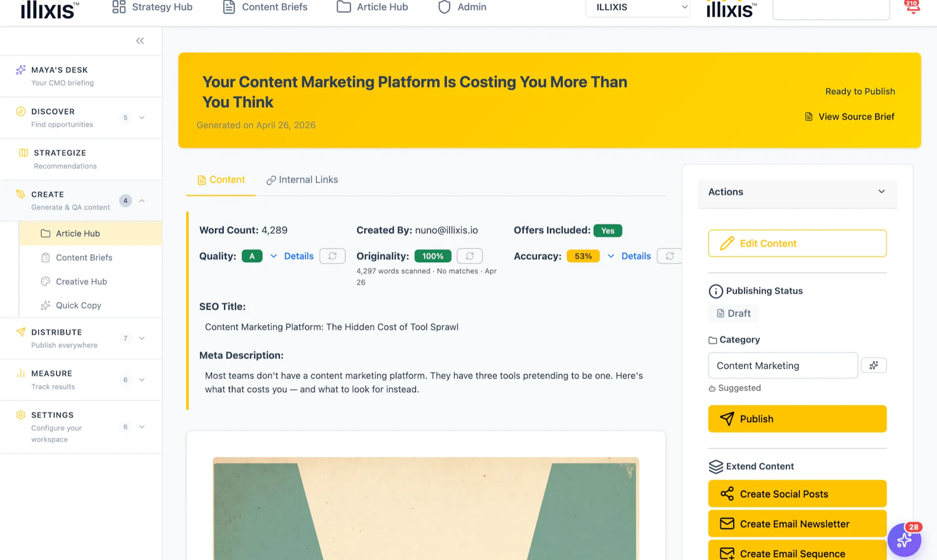Click the 53% accuracy badge
This screenshot has width=937, height=560.
pos(583,256)
